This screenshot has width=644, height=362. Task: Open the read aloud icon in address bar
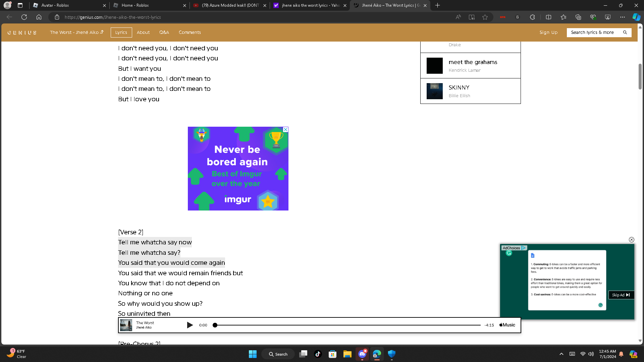click(458, 17)
